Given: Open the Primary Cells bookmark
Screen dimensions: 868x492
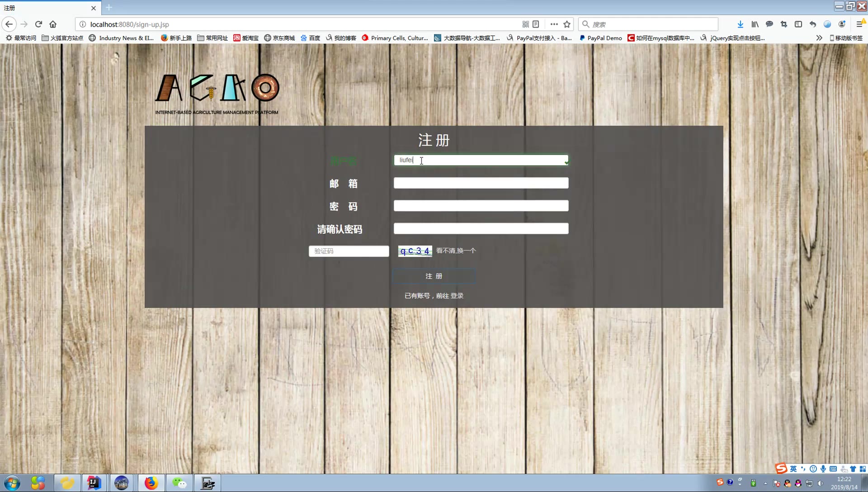Looking at the screenshot, I should click(x=395, y=38).
